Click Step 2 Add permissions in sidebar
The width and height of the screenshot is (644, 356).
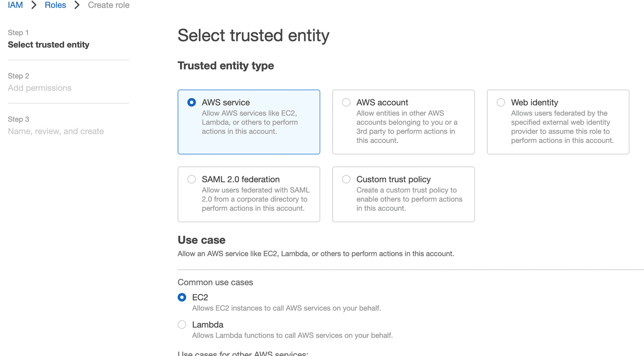(x=39, y=88)
